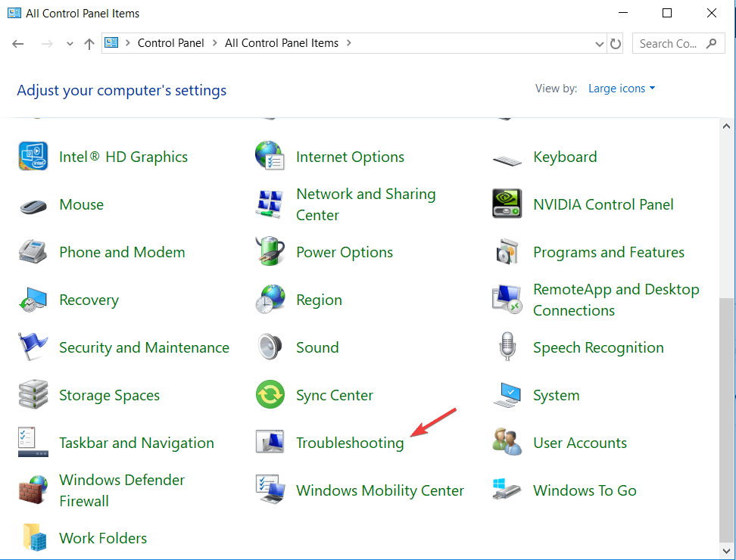Click the scrollbar down arrow
The image size is (736, 560).
[727, 551]
